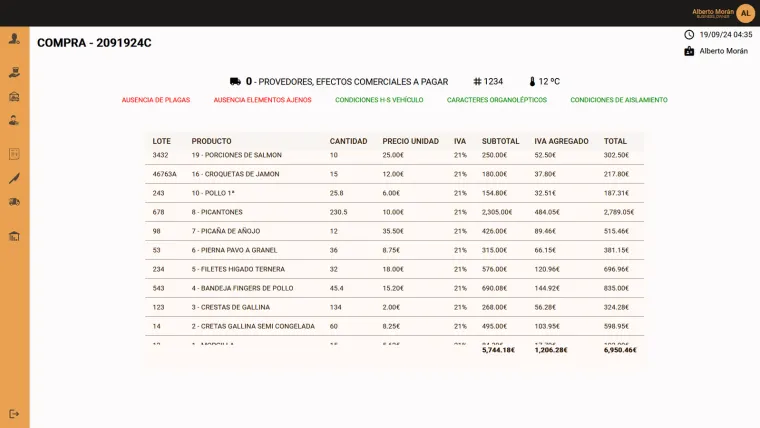Select Condiciones H-S Vehículo label
This screenshot has height=428, width=760.
tap(379, 100)
